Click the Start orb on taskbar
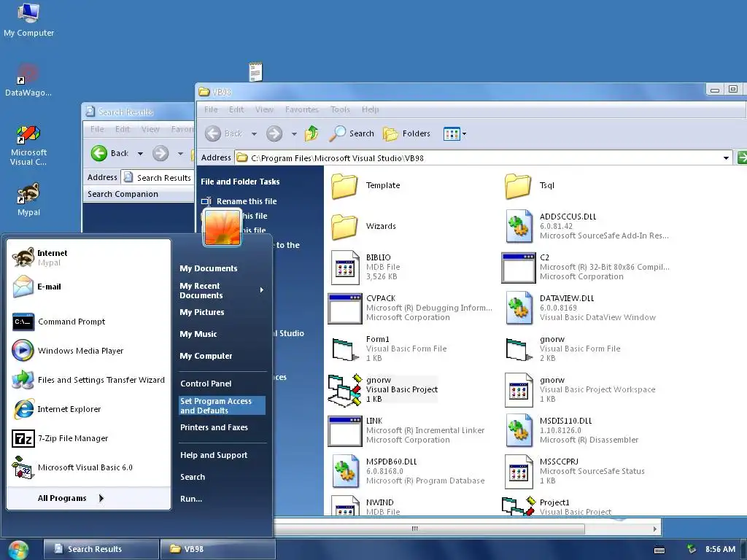Image resolution: width=747 pixels, height=560 pixels. [x=18, y=550]
